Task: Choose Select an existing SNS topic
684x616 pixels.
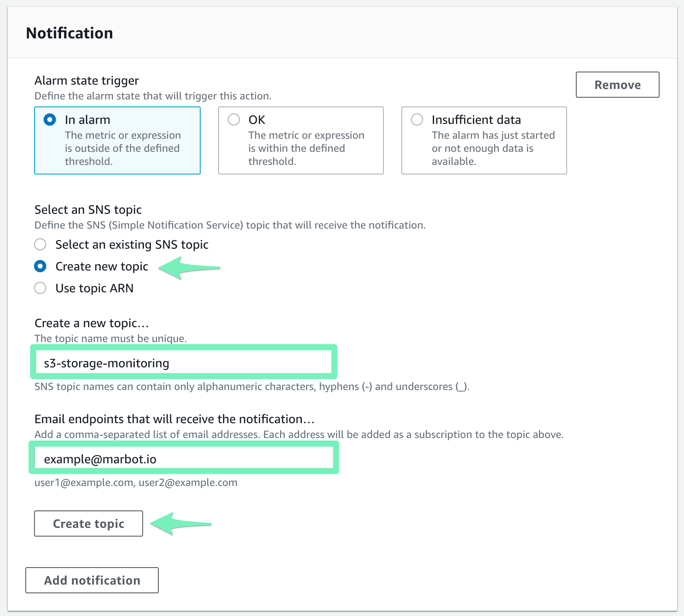Action: click(x=121, y=244)
